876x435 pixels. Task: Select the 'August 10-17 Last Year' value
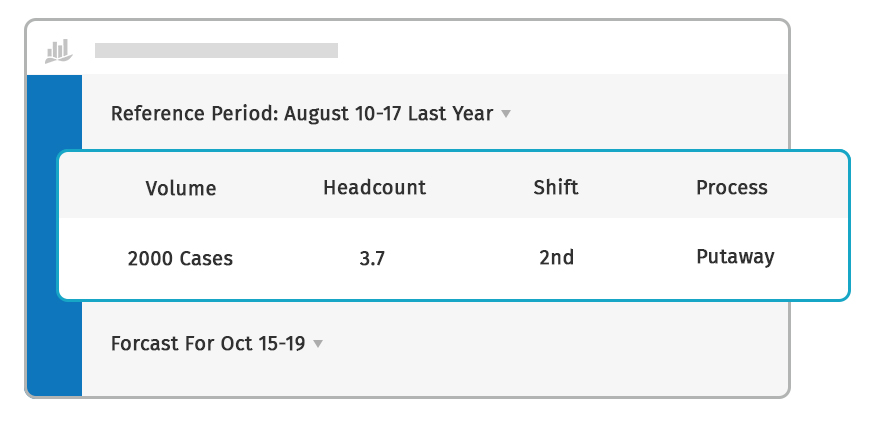[388, 114]
